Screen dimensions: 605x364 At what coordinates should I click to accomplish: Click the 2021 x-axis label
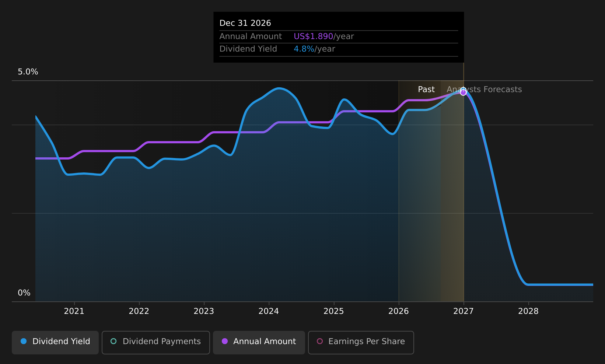coord(74,311)
